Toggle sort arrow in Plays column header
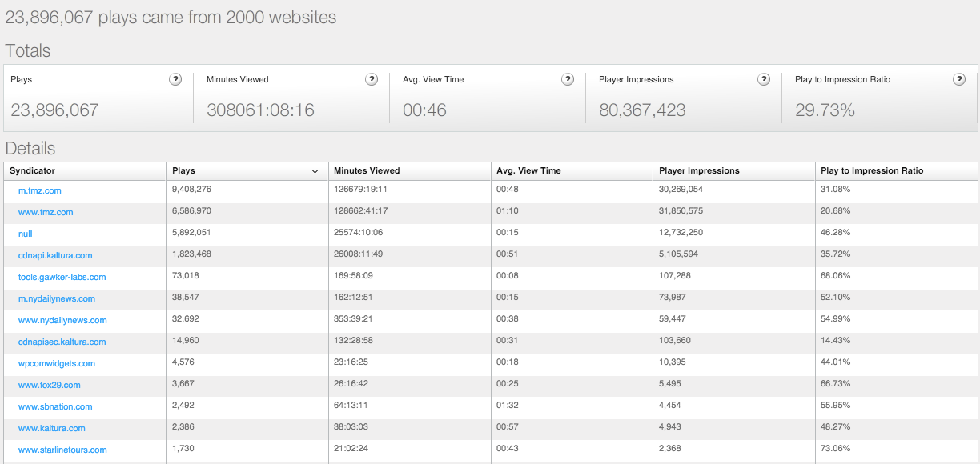 [315, 171]
